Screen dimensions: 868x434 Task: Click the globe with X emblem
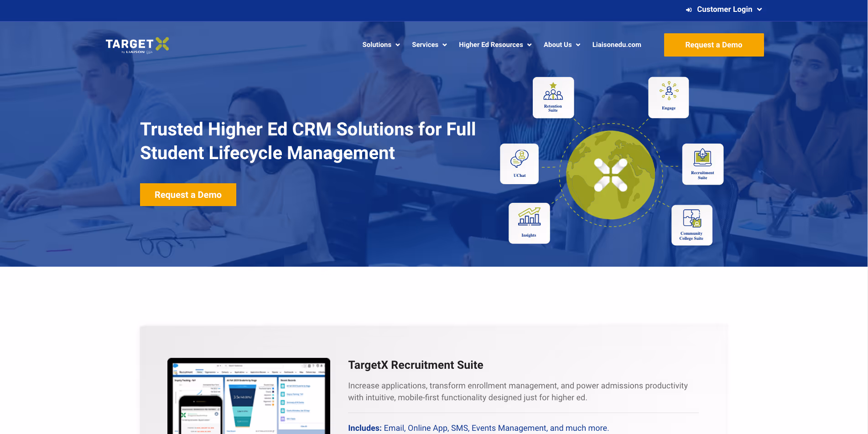coord(611,175)
